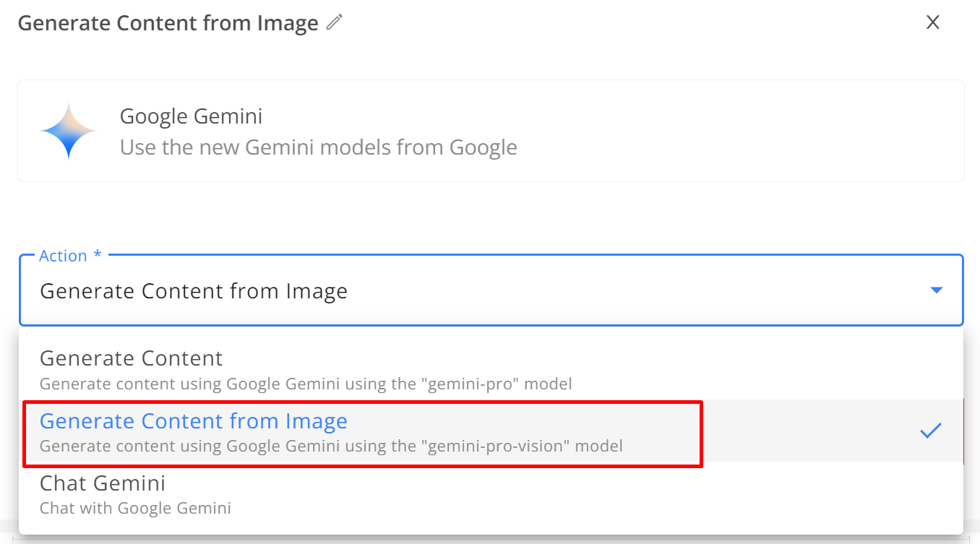
Task: Click the "Google Gemini" app name heading
Action: [191, 116]
